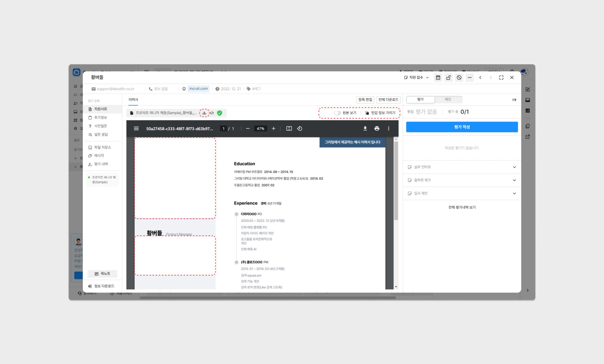Click the PDF page number field
Image resolution: width=604 pixels, height=364 pixels.
(224, 128)
